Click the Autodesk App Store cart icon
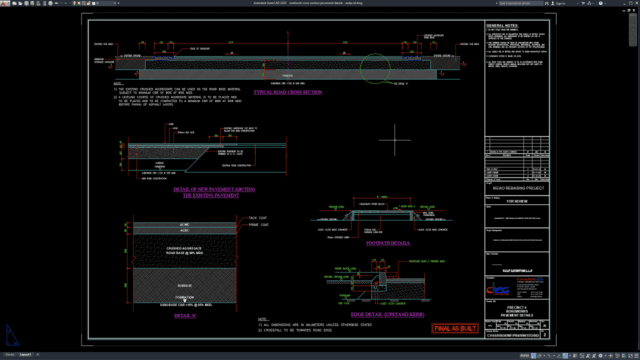The width and height of the screenshot is (640, 360). (x=583, y=3)
